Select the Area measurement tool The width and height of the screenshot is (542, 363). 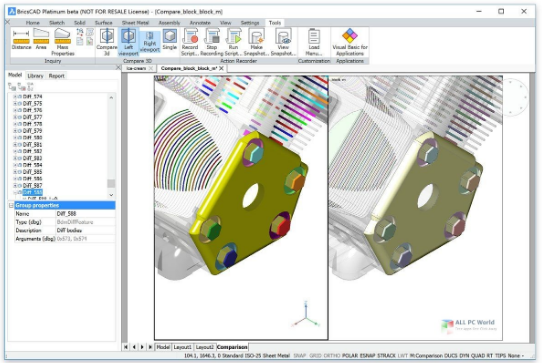click(41, 39)
